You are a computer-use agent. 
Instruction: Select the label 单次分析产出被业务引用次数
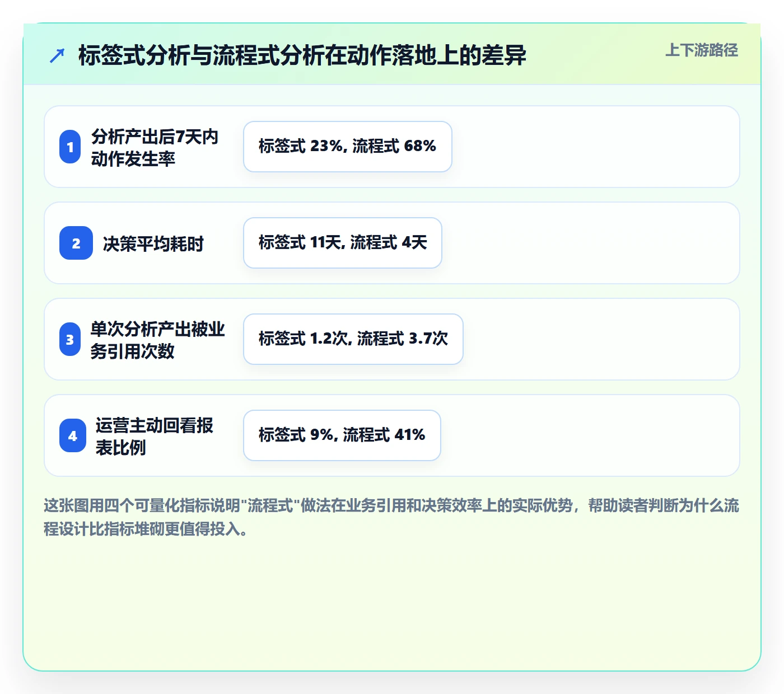(157, 340)
